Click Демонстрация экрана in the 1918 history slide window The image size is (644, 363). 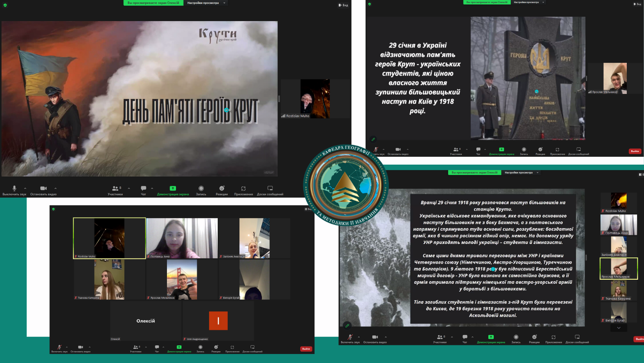click(x=491, y=339)
